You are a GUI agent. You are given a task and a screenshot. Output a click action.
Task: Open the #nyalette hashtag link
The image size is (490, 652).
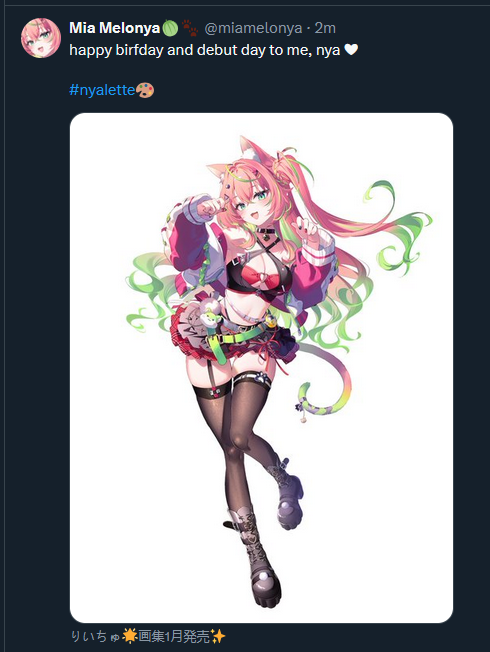(x=102, y=90)
